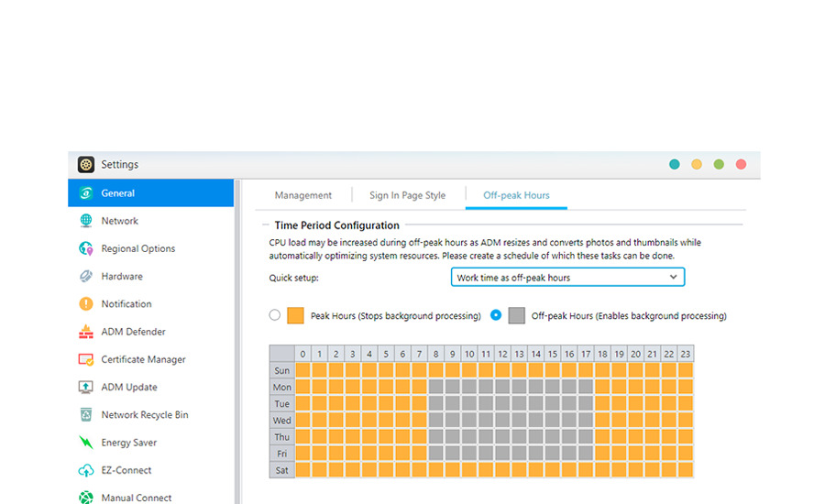The width and height of the screenshot is (825, 504).
Task: Open Hardware settings icon
Action: click(86, 276)
